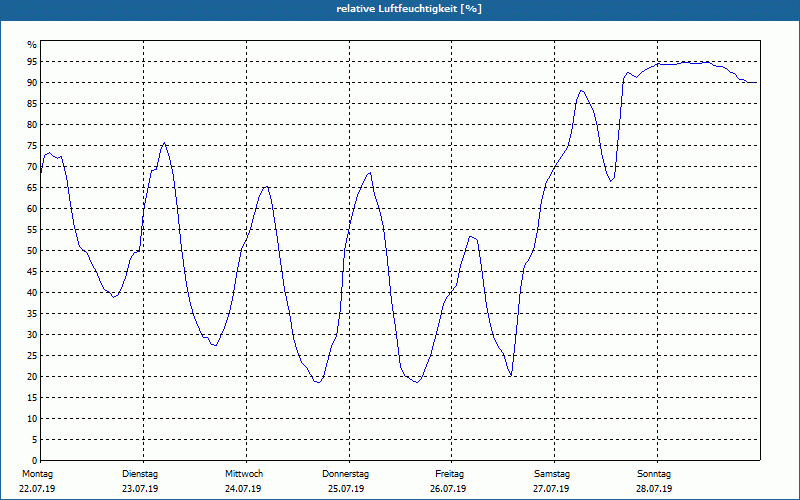
Task: Select the 90 y-axis value
Action: (32, 83)
